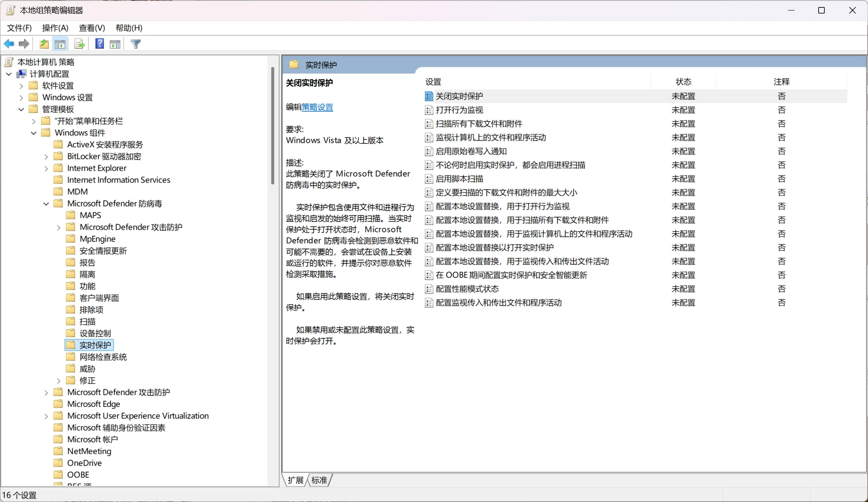Expand the 修正 tree node
868x502 pixels.
click(59, 381)
